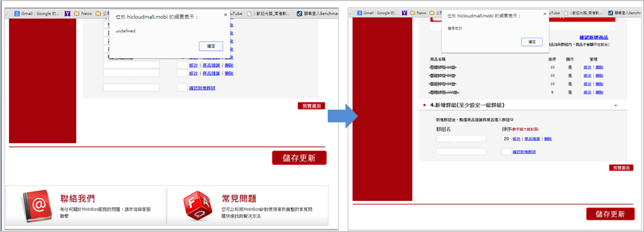This screenshot has height=232, width=644.
Task: Click the 聯絡我們 heading
Action: [x=77, y=199]
